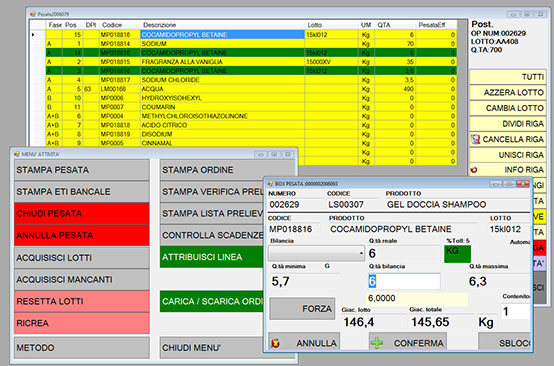Click the highlighted COCAMIDOPROPYL BETAINE cell
The height and width of the screenshot is (366, 554).
[223, 35]
